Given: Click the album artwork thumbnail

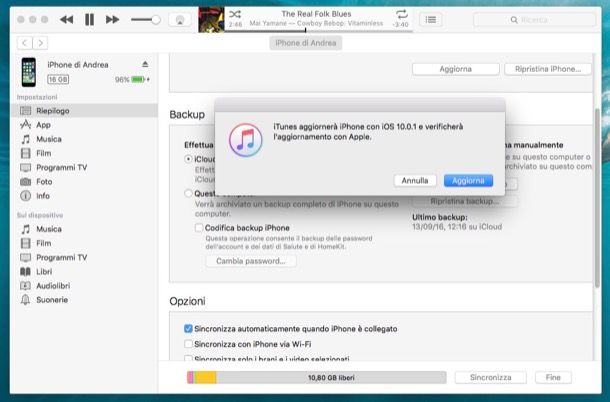Looking at the screenshot, I should point(211,19).
